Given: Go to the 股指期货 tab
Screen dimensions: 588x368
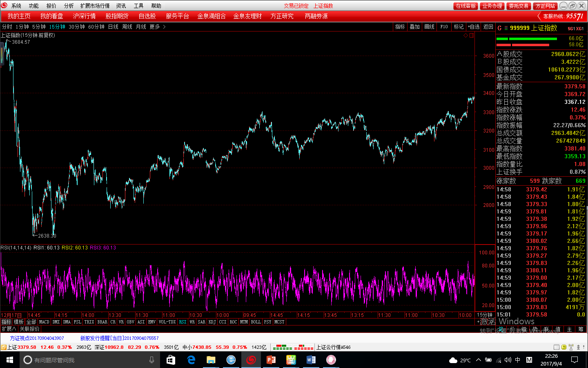Looking at the screenshot, I should click(117, 16).
